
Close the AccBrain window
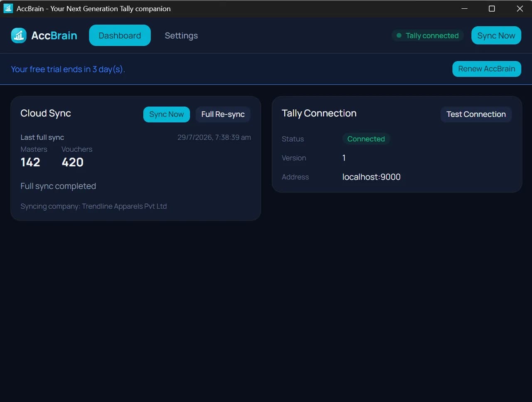(520, 8)
